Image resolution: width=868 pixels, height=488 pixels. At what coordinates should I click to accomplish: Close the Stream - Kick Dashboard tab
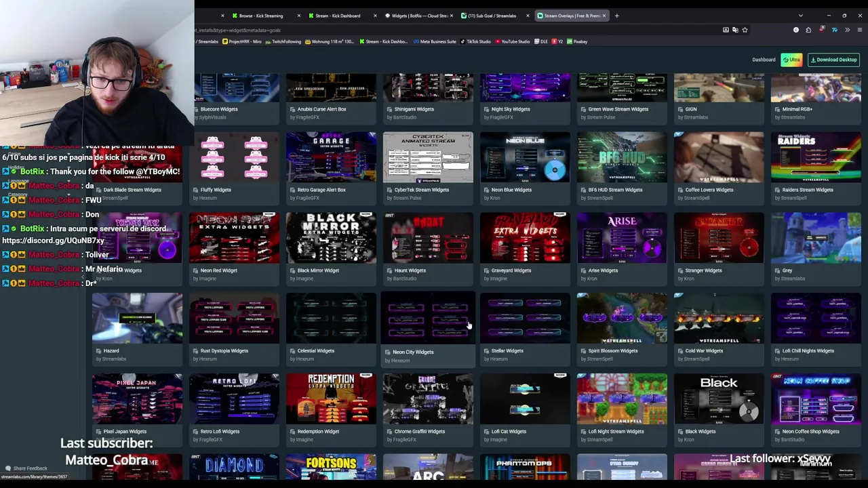(375, 16)
